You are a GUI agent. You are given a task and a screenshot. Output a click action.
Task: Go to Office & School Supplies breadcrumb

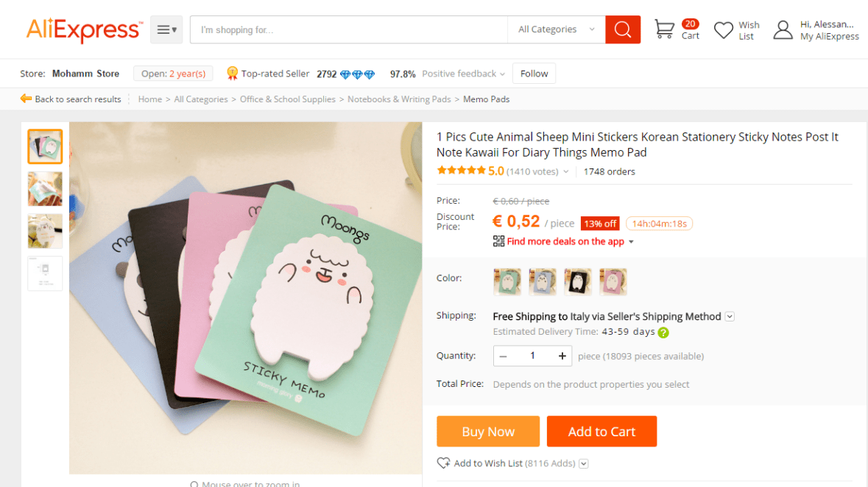point(287,99)
